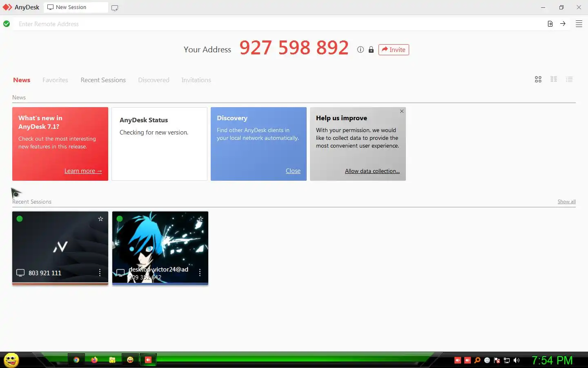Focus the Enter Remote Address field
Image resolution: width=588 pixels, height=368 pixels.
[x=280, y=24]
